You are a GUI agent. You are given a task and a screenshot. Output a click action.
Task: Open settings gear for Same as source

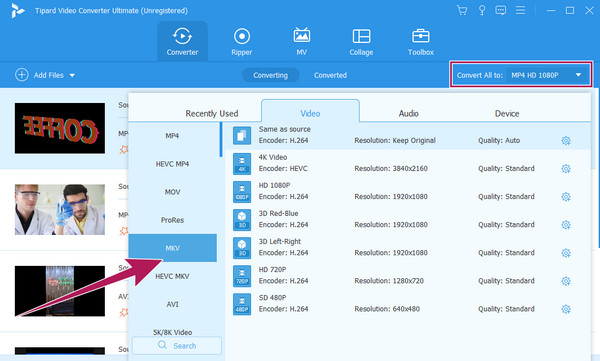point(566,140)
